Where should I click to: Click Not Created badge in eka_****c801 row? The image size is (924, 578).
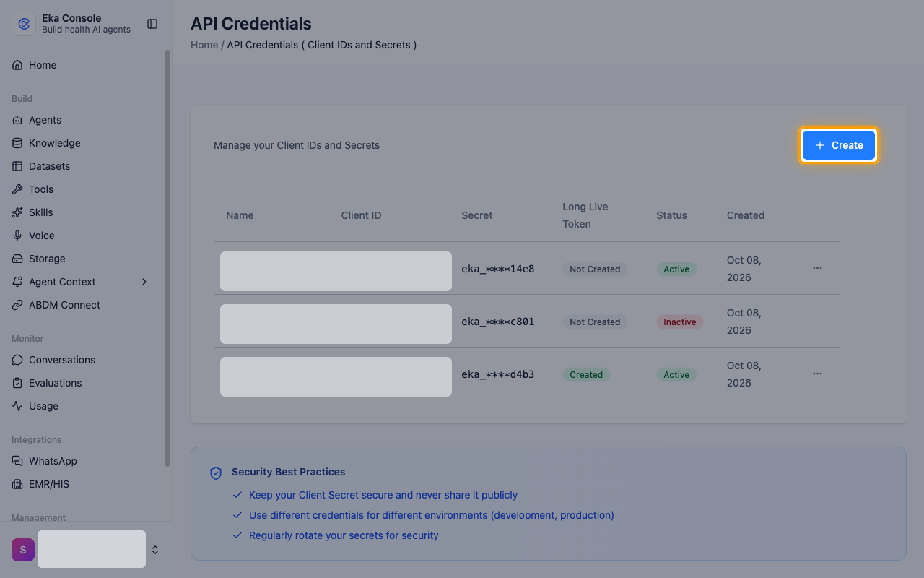(595, 322)
